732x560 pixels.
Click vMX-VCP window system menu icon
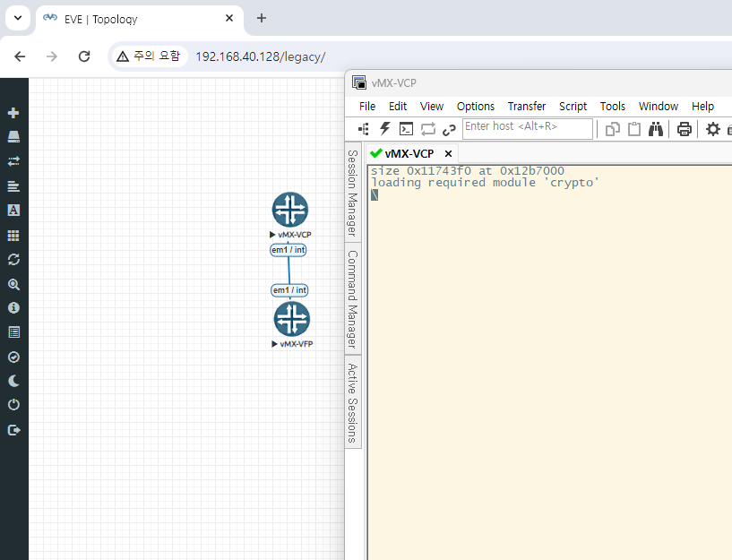(x=359, y=82)
